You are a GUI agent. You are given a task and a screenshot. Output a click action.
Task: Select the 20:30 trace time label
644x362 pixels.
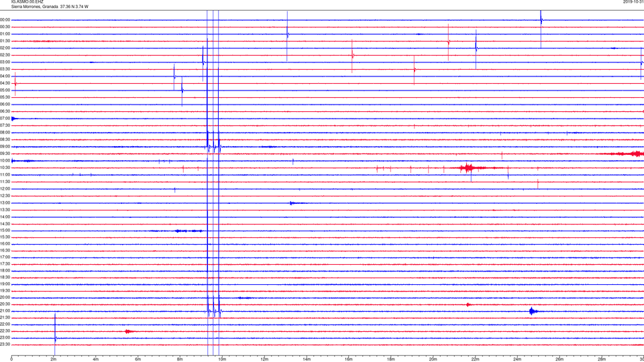click(5, 304)
